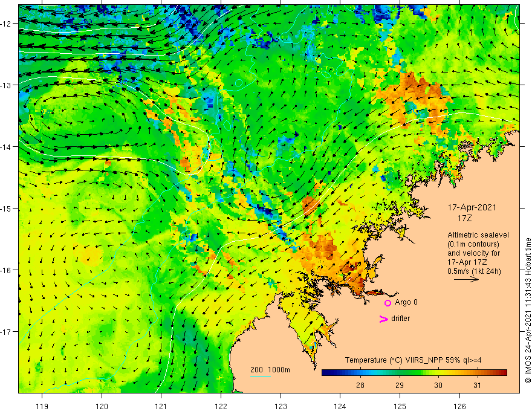
Task: Click the '200 1000m' depth label
Action: pos(270,370)
